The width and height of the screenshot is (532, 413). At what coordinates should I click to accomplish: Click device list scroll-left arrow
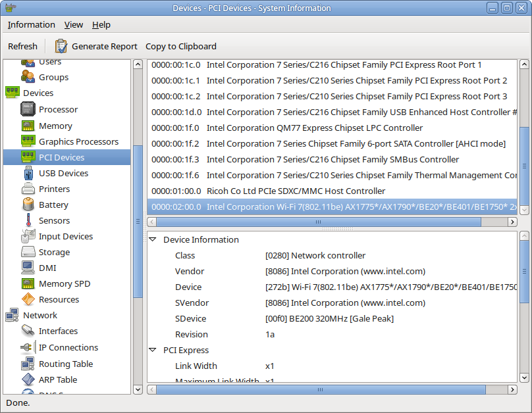[151, 222]
